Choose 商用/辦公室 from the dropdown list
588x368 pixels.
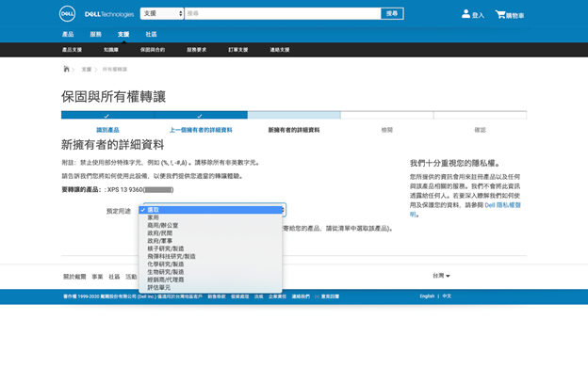coord(210,225)
